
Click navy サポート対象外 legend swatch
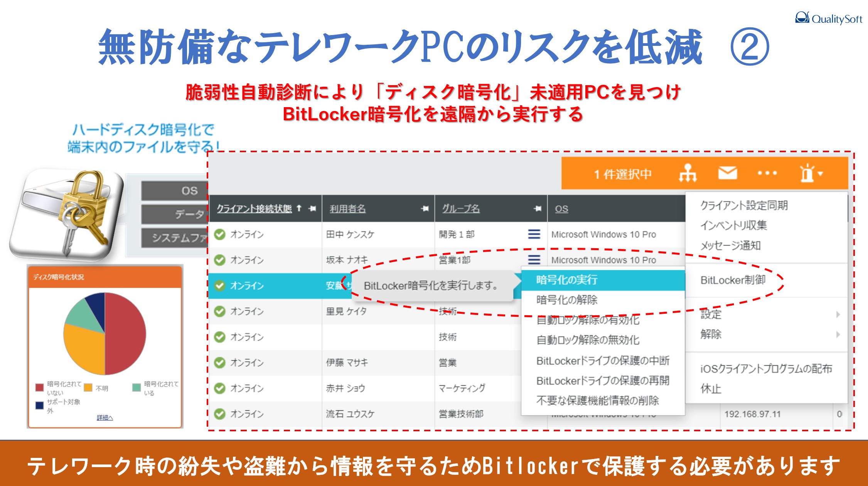(39, 405)
